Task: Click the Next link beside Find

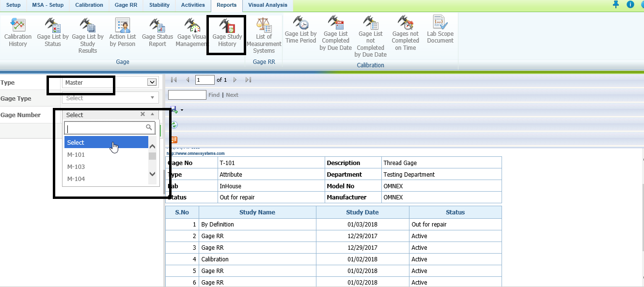Action: point(232,95)
